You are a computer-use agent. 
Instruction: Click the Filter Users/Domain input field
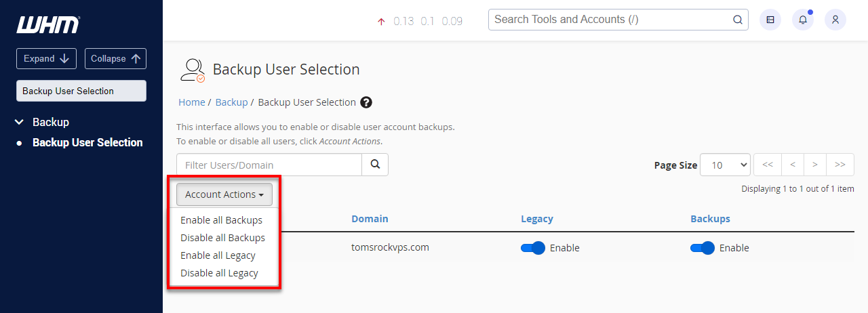269,165
